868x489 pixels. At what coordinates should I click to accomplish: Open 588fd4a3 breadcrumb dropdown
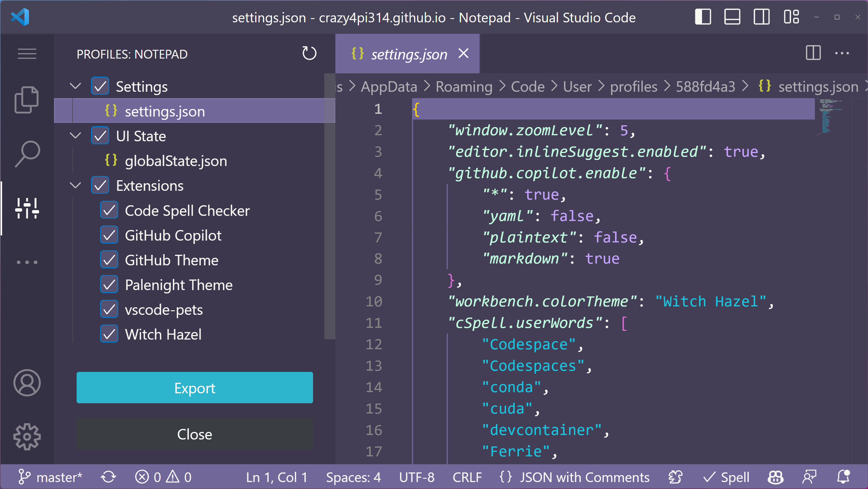pos(705,87)
